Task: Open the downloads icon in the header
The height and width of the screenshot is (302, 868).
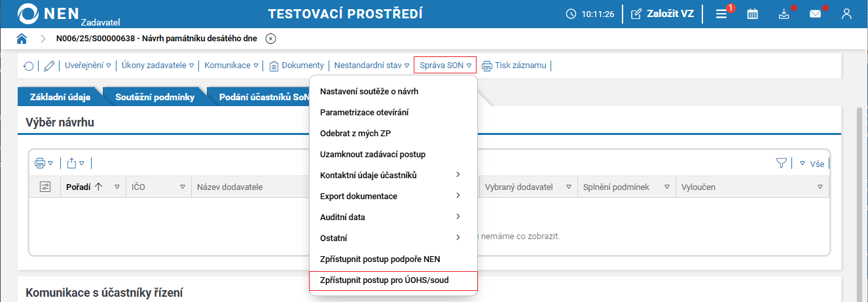Action: tap(784, 14)
